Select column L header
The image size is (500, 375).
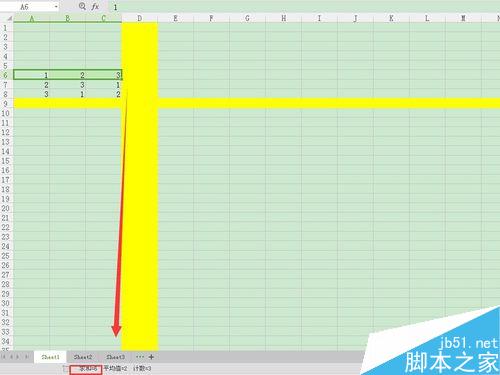(x=428, y=18)
